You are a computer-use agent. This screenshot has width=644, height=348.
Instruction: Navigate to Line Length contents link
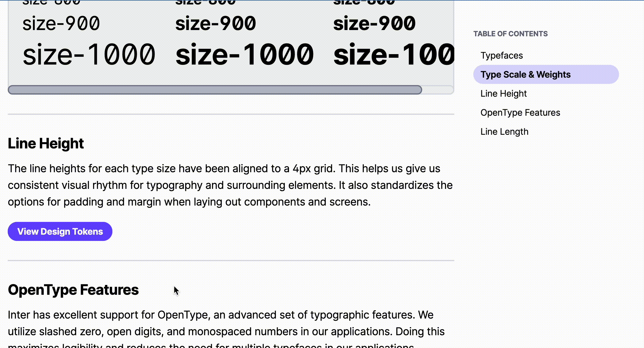coord(504,131)
